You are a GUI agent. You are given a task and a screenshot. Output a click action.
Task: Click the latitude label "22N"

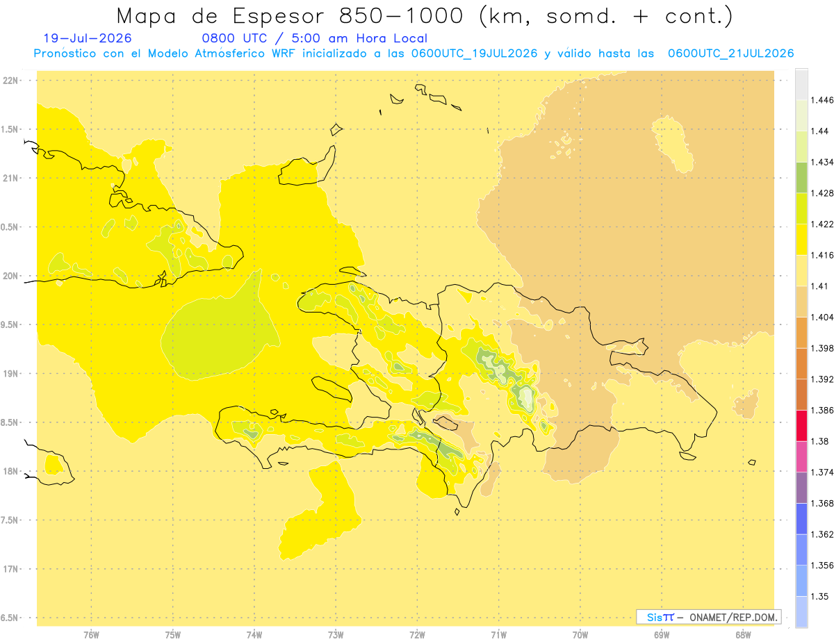(10, 81)
